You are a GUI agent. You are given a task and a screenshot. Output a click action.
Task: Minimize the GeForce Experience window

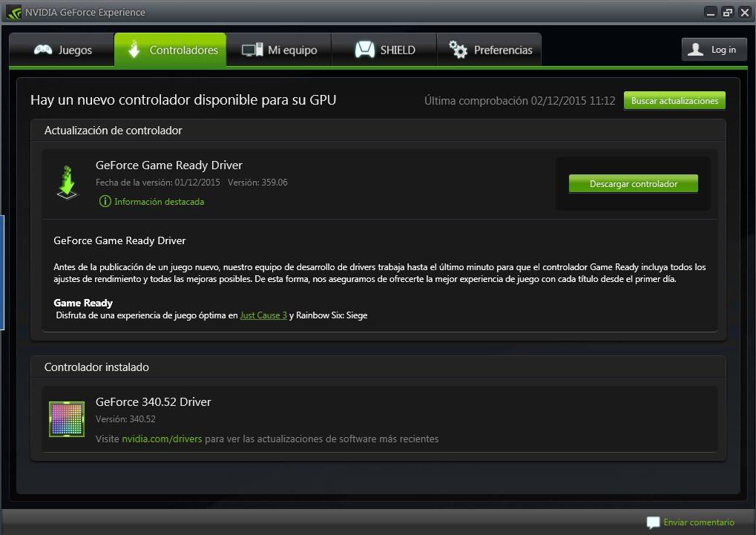(x=710, y=13)
